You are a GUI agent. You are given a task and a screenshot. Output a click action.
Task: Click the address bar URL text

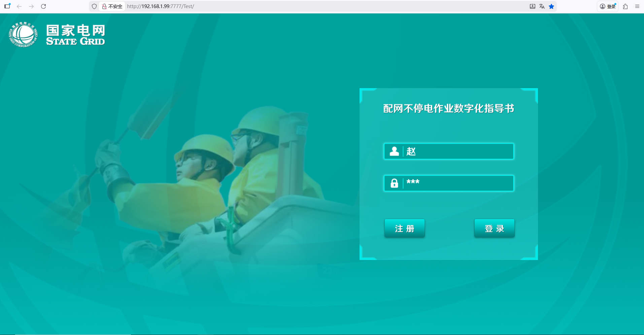(x=160, y=6)
